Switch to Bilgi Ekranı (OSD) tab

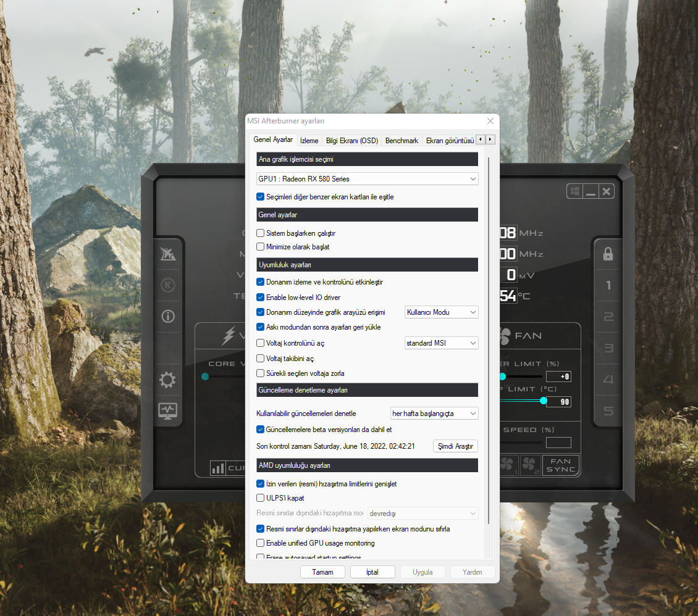[351, 141]
